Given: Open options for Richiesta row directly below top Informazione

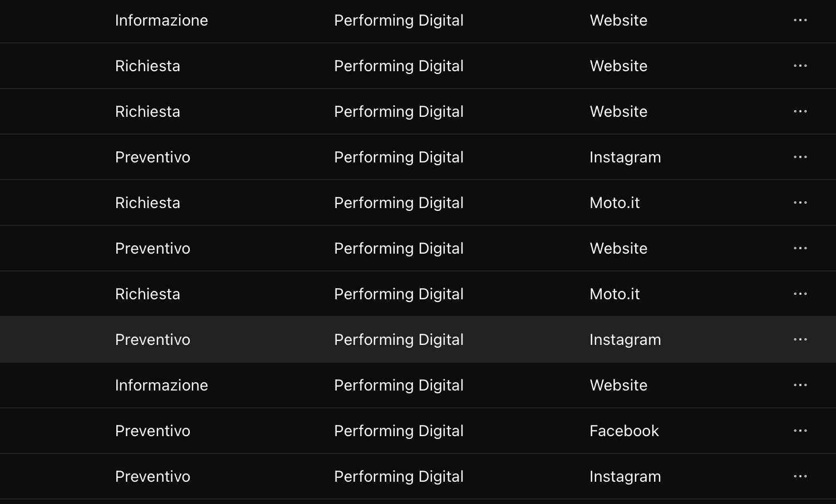Looking at the screenshot, I should (x=800, y=66).
